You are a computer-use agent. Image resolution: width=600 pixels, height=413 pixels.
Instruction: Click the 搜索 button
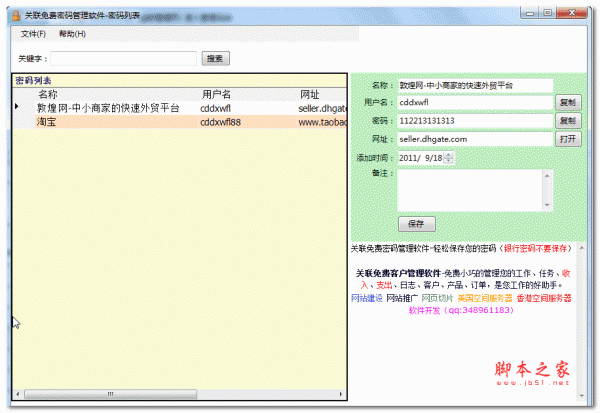[215, 59]
